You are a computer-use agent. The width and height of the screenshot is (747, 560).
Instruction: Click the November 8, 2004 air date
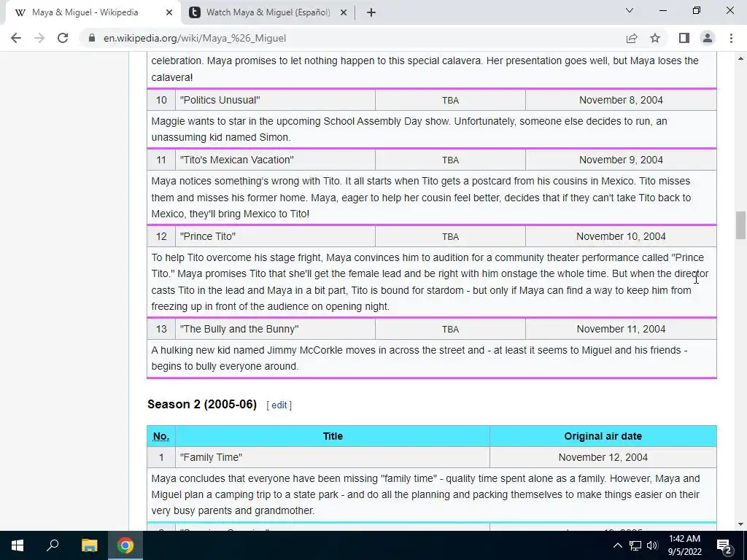click(621, 100)
